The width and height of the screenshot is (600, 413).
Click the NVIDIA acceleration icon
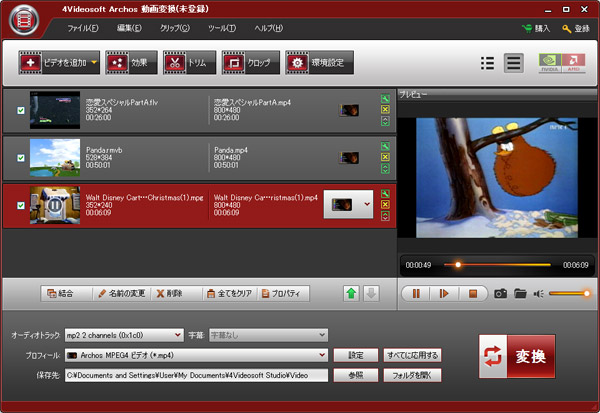click(550, 63)
